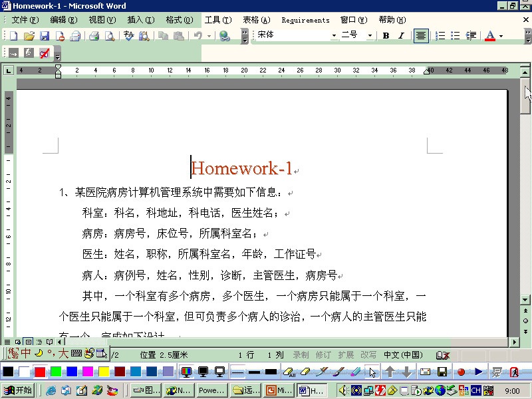Open the 插入(I) menu
Viewport: 532px width, 399px height.
[141, 20]
